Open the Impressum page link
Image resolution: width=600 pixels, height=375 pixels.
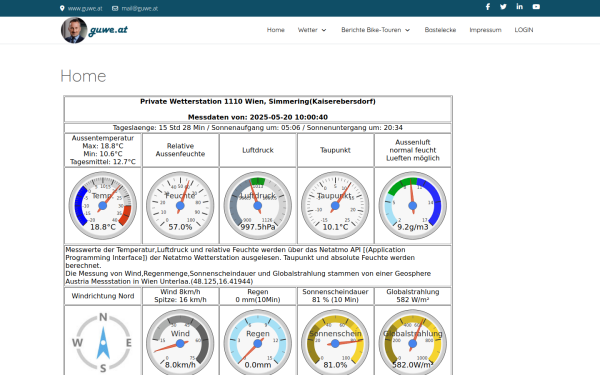485,30
